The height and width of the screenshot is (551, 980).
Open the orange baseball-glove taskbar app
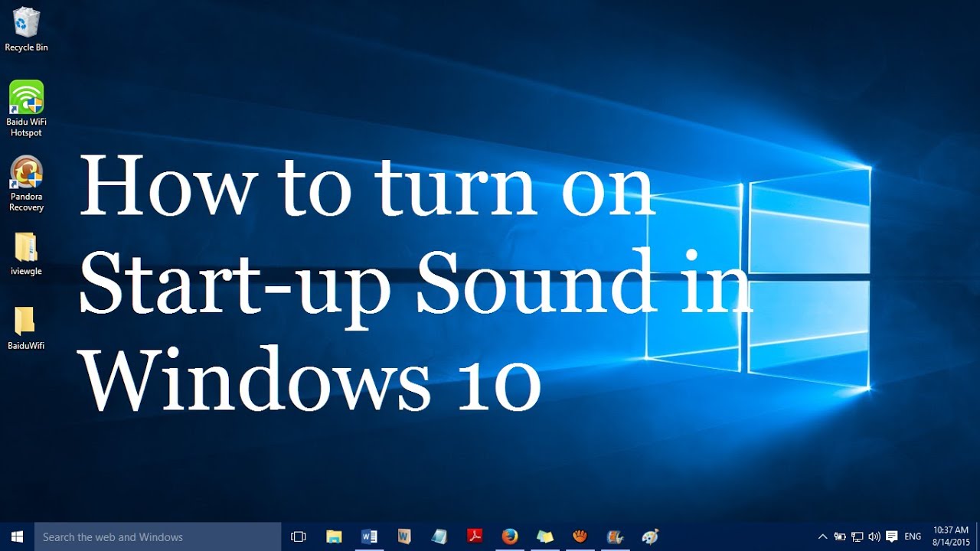580,536
